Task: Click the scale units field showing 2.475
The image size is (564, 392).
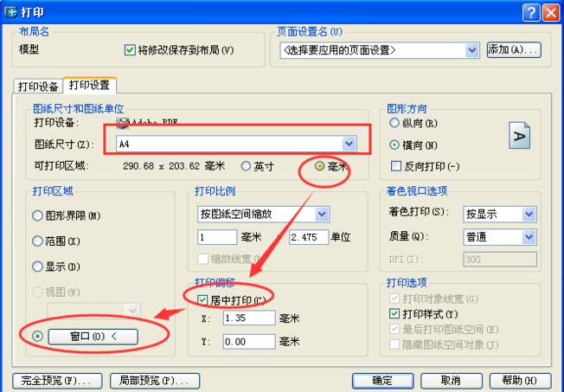Action: coord(309,237)
